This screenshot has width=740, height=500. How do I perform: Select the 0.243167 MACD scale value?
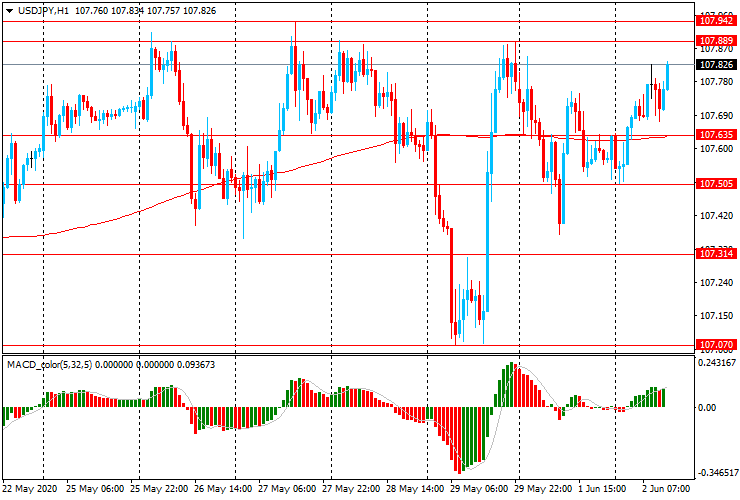point(716,363)
